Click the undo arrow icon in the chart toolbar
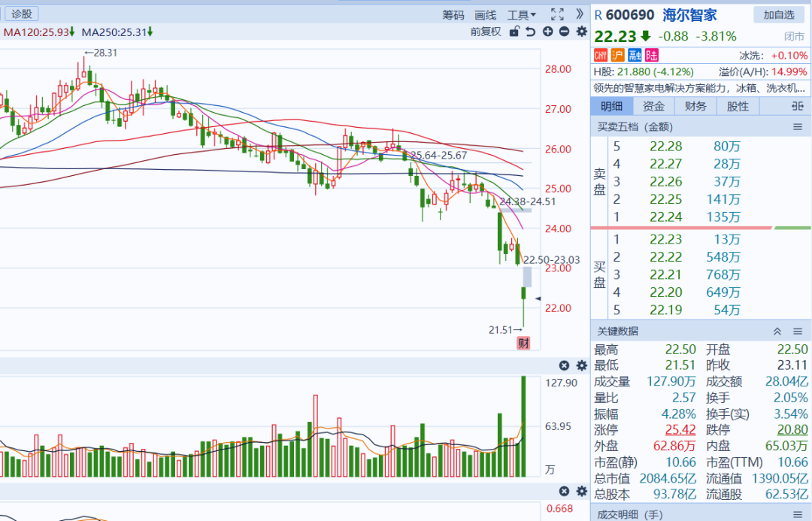This screenshot has height=521, width=812. [x=530, y=32]
